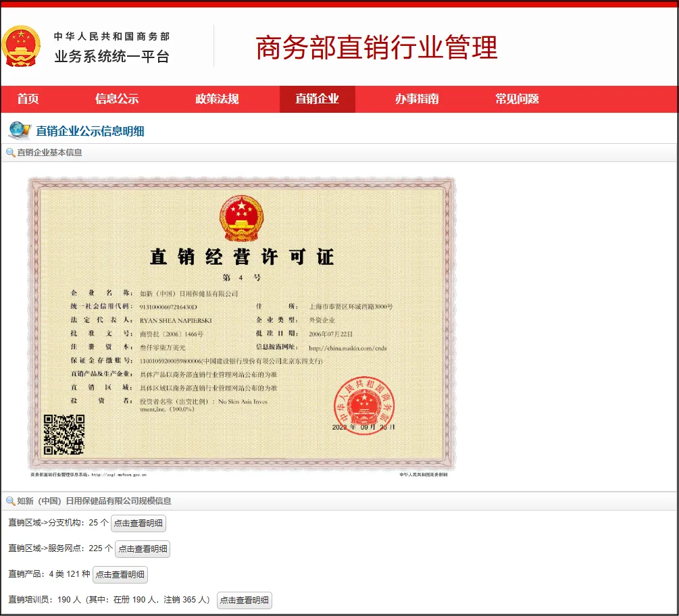
Task: Click the 商务部直销行业管理 site title
Action: click(x=376, y=47)
